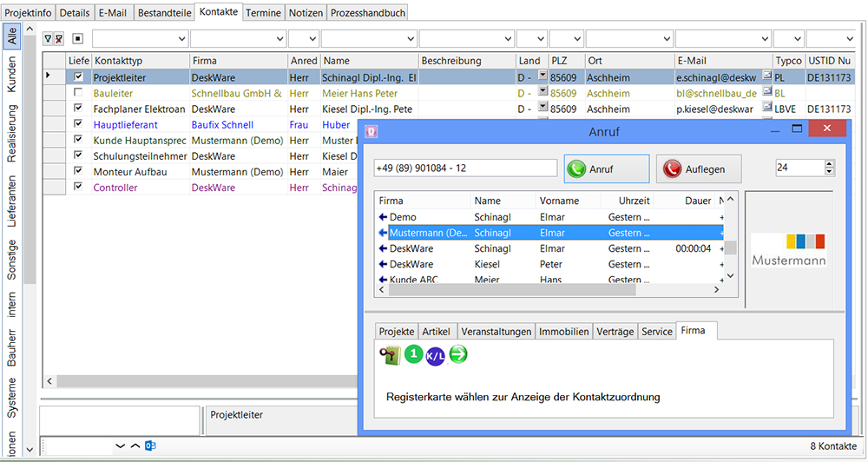The width and height of the screenshot is (868, 462).
Task: Click the blue call arrow beside DeskWare Schinagl
Action: [383, 248]
